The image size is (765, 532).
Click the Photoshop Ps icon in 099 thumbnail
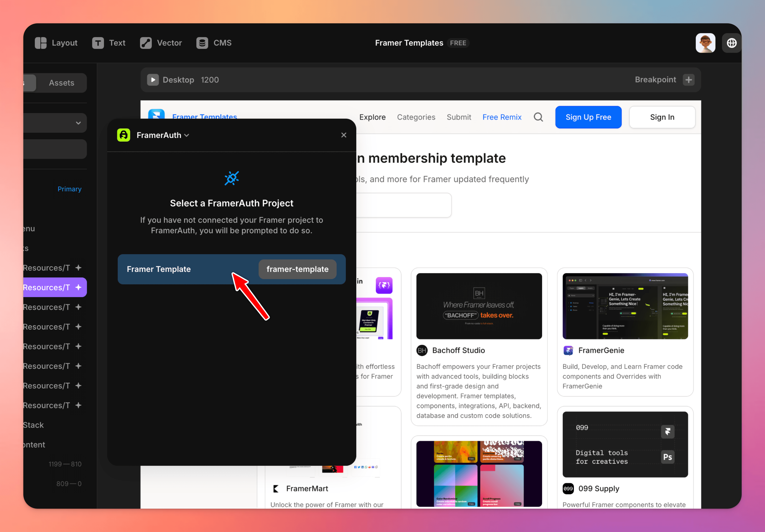coord(667,457)
